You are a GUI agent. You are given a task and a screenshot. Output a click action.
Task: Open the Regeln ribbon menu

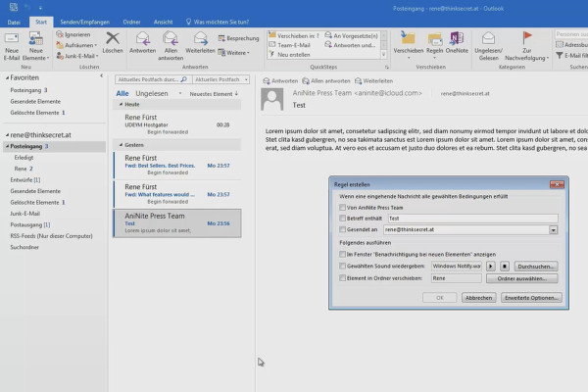click(434, 46)
